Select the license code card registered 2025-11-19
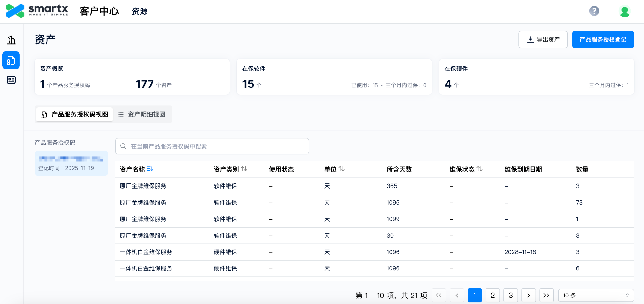644x304 pixels. (x=71, y=163)
